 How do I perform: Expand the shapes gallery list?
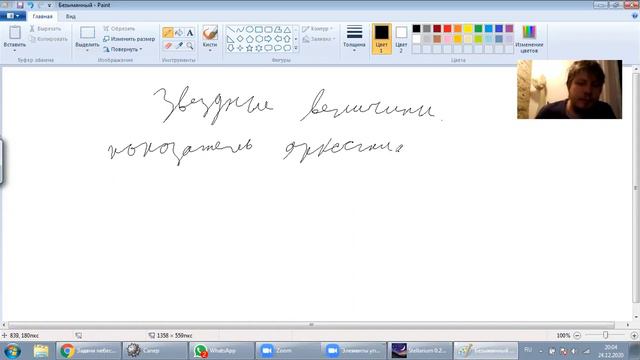pyautogui.click(x=296, y=49)
